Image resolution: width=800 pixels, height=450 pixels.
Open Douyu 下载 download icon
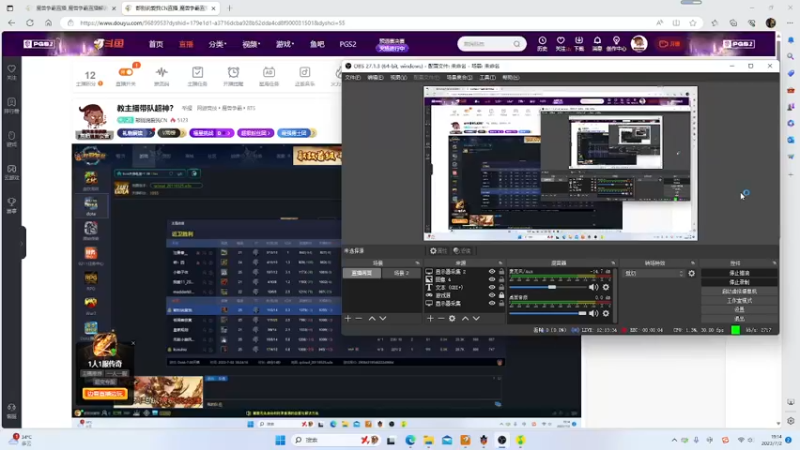coord(579,44)
